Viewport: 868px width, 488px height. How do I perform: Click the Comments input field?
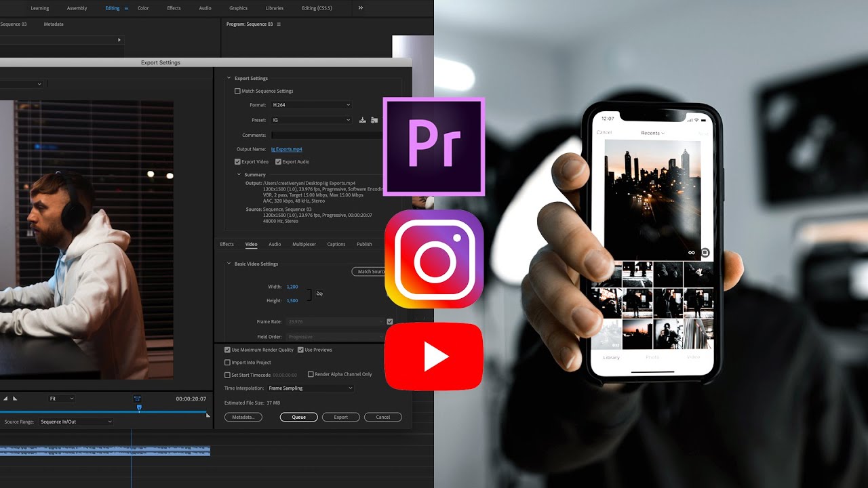(327, 135)
